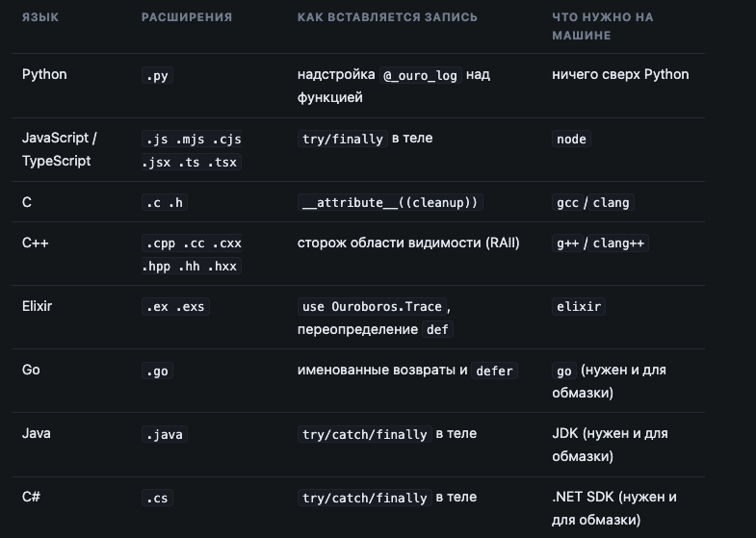This screenshot has height=538, width=756.
Task: Click the .java extension tag
Action: point(165,434)
